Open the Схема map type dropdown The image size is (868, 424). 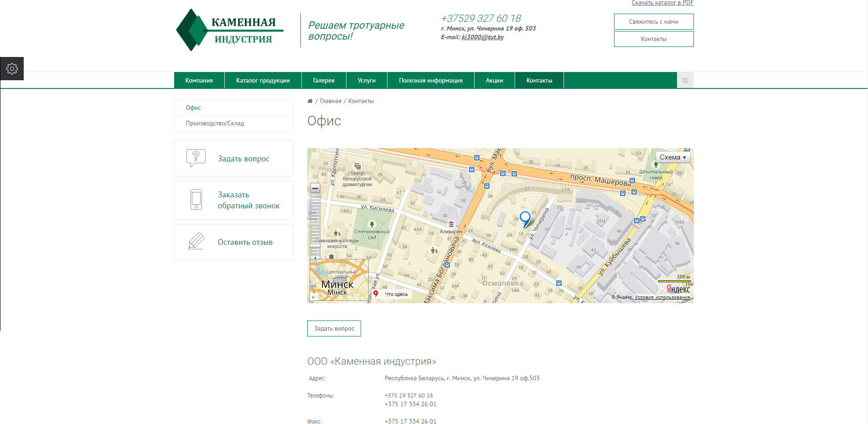click(x=672, y=157)
